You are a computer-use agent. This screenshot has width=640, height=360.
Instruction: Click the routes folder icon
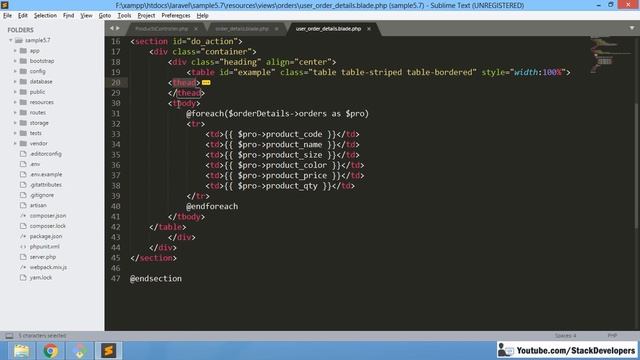[x=23, y=112]
